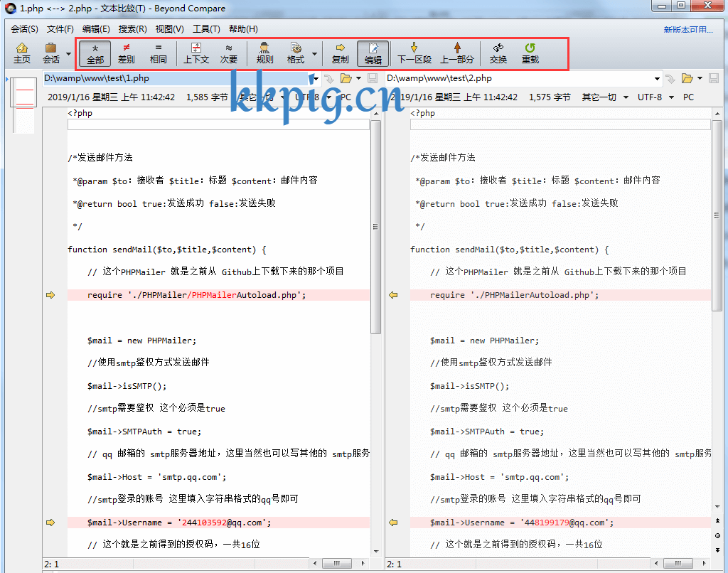Open the 主页 home toolbar button
Viewport: 728px width, 573px height.
point(22,53)
